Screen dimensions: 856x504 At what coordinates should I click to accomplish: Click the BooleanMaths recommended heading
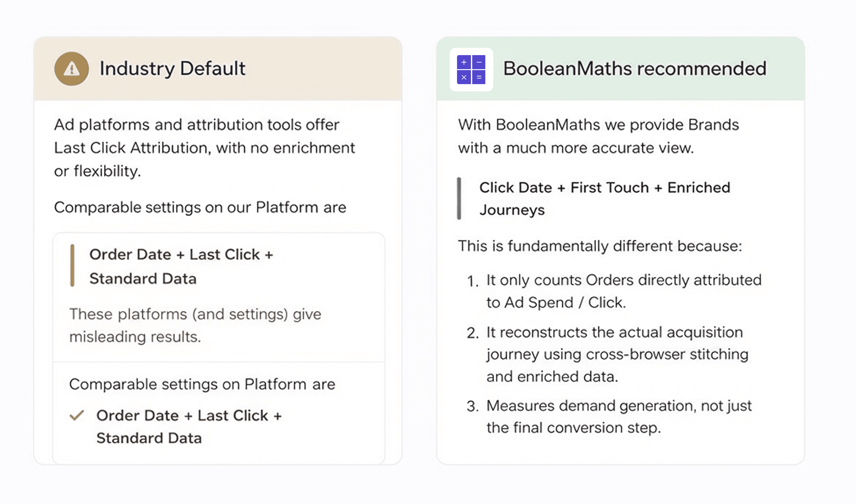[634, 69]
